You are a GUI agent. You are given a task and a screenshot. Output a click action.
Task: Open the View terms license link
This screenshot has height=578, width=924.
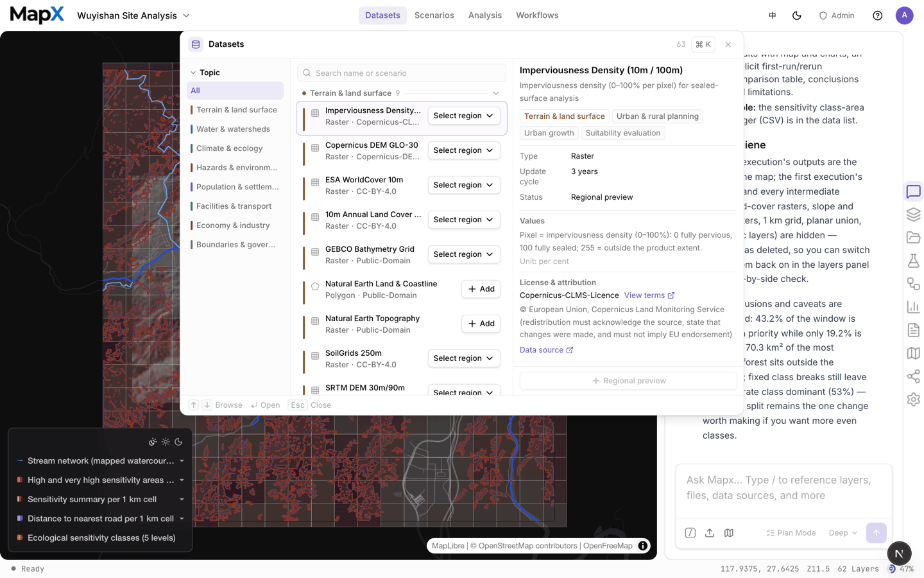(x=649, y=295)
